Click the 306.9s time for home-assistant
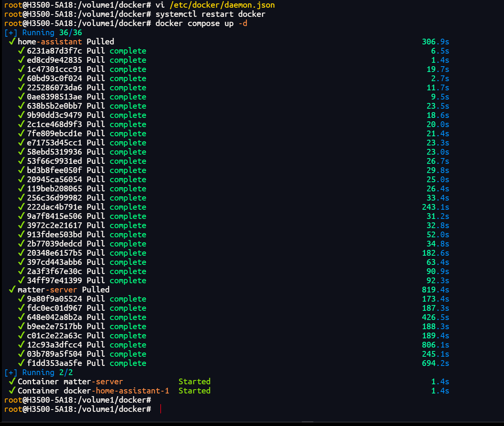504x426 pixels. tap(435, 42)
